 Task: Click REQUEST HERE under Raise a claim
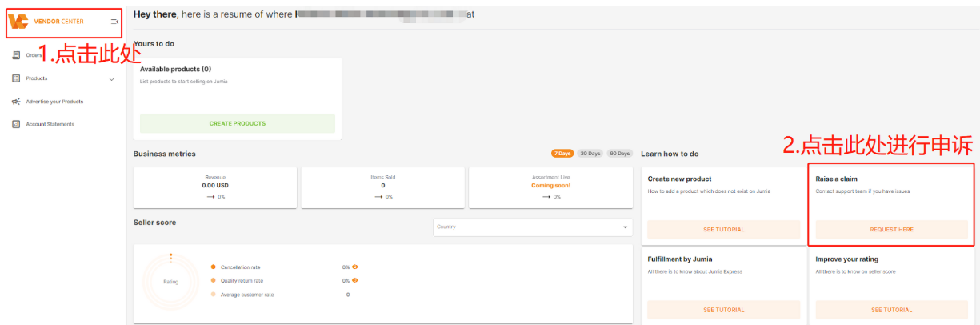point(891,229)
